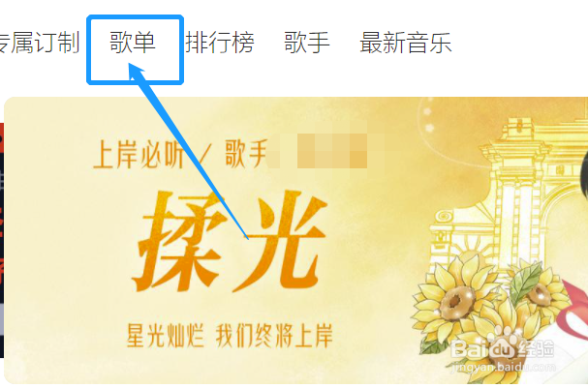This screenshot has height=388, width=588.
Task: Click the 上岸必听 label on the banner
Action: coord(138,154)
